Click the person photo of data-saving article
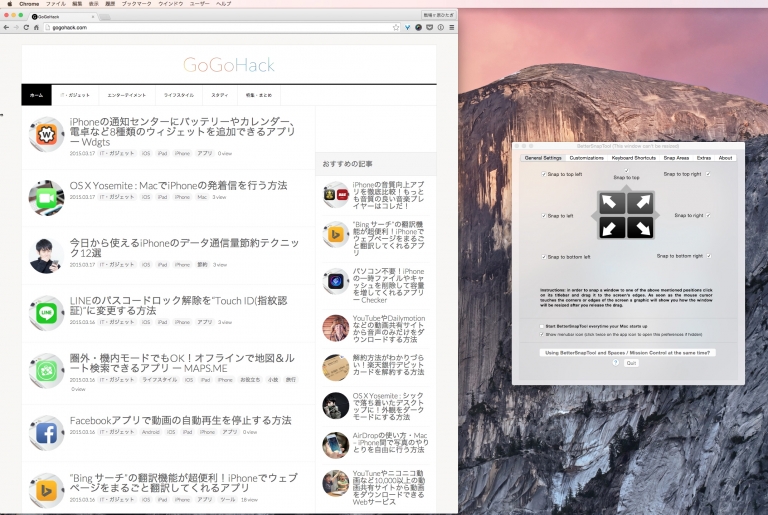Viewport: 768px width, 515px height. [47, 256]
